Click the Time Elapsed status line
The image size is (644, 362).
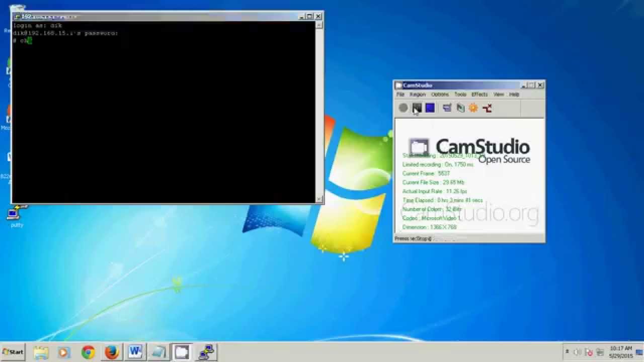[442, 200]
